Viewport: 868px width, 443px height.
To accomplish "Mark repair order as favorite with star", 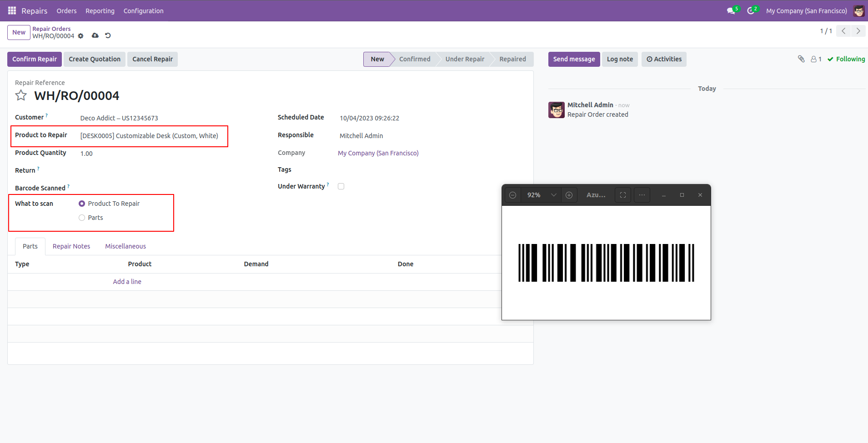I will pos(21,95).
